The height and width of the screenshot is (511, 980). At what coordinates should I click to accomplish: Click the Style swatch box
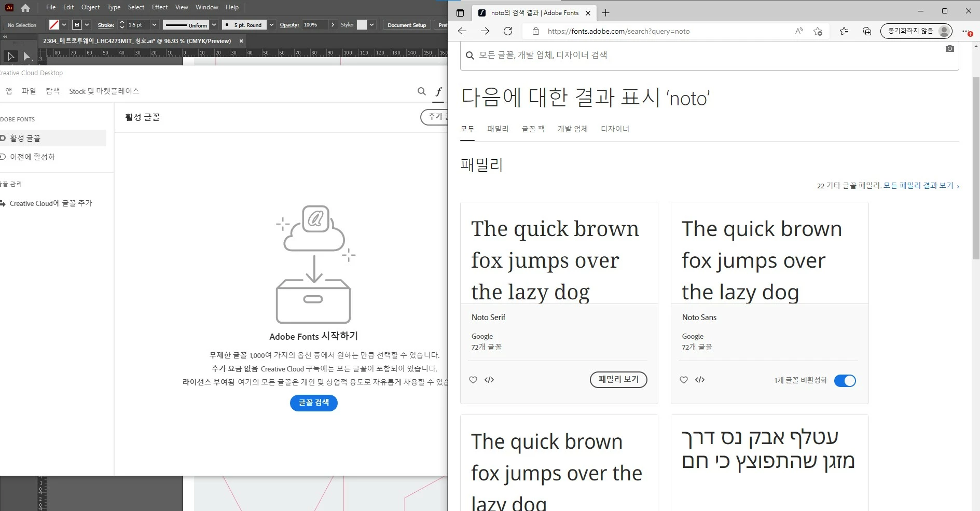click(362, 25)
